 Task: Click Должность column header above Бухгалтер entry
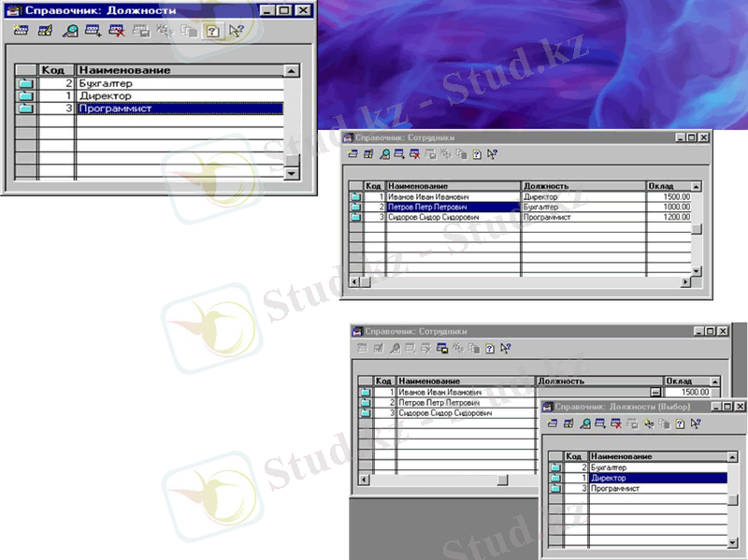582,186
